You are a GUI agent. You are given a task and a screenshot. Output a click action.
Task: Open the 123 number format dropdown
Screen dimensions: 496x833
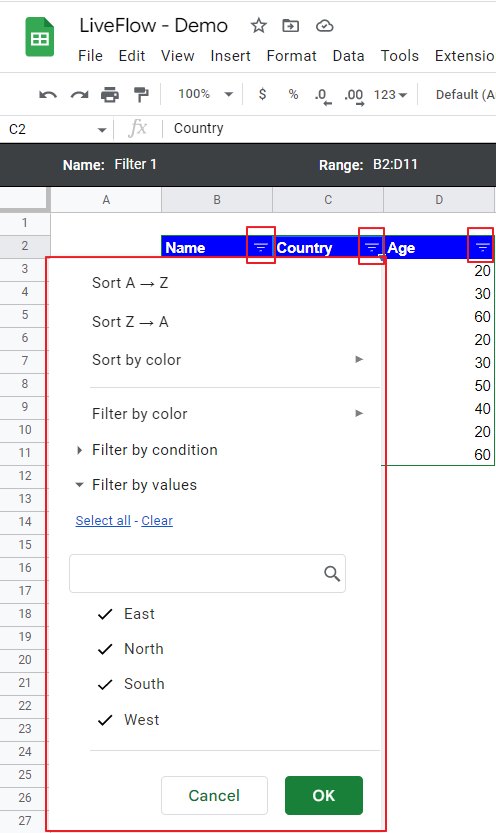tap(390, 95)
